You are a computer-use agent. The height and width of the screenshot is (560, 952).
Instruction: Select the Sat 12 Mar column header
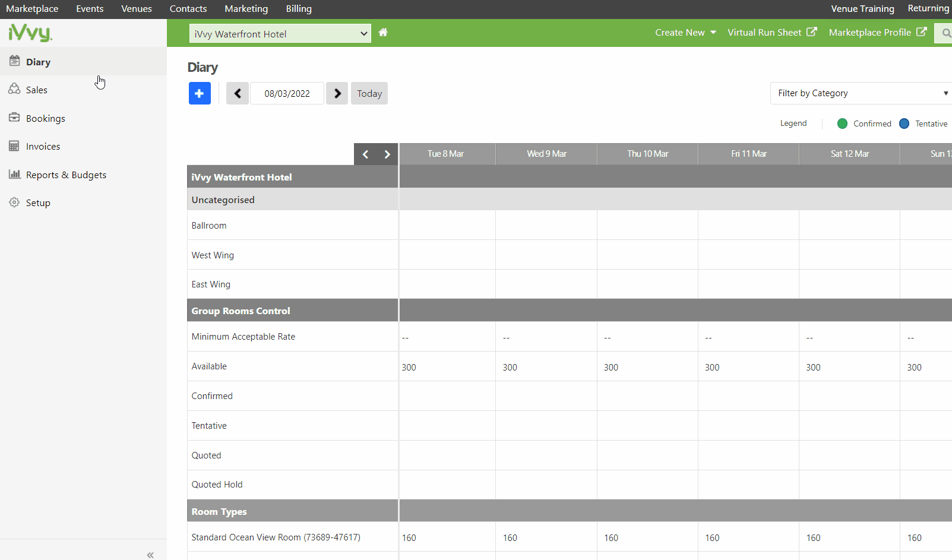pyautogui.click(x=850, y=154)
